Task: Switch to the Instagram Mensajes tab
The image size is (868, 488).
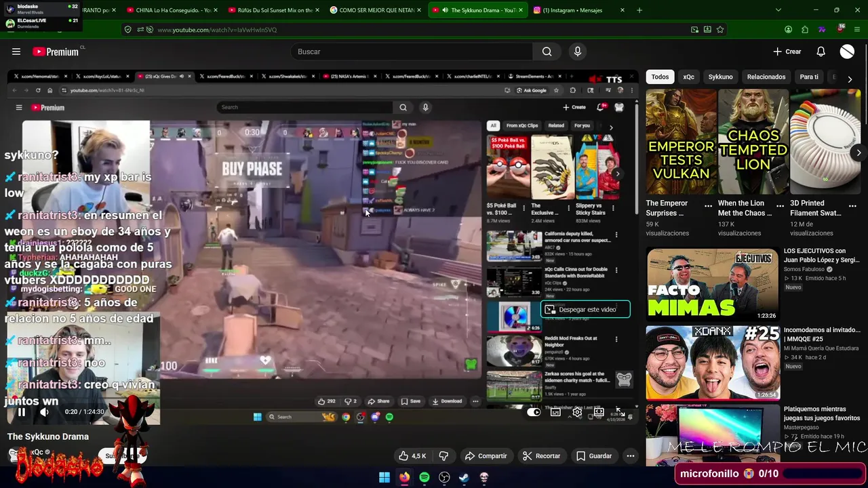Action: [578, 10]
